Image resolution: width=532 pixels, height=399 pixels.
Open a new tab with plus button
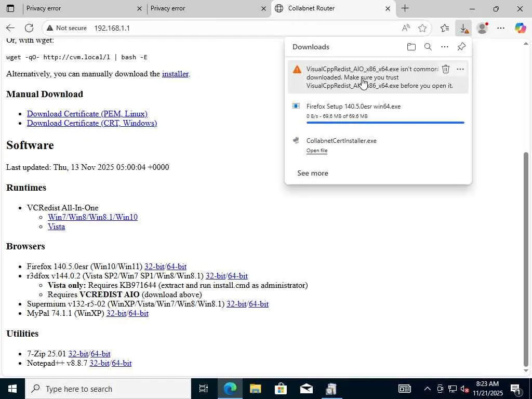(405, 8)
